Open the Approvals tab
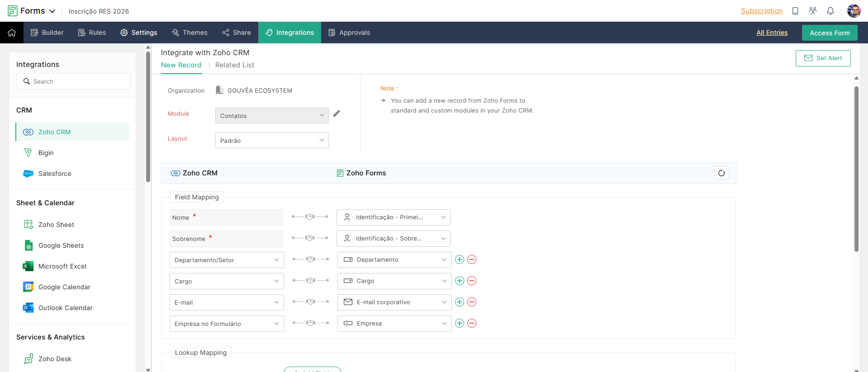Image resolution: width=868 pixels, height=372 pixels. click(349, 33)
